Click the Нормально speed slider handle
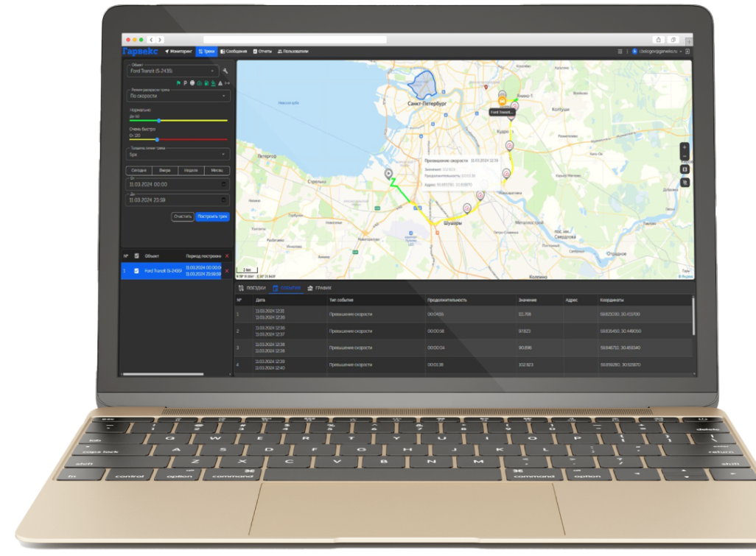756x556 pixels. click(x=158, y=121)
